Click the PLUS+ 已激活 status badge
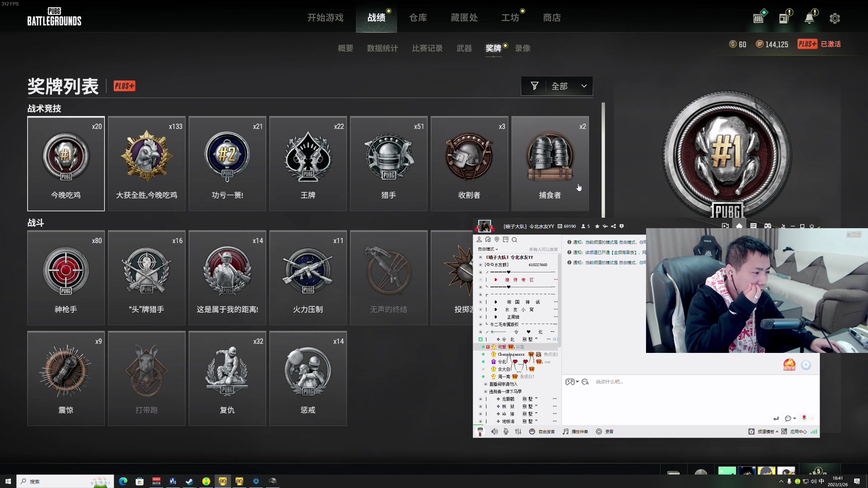This screenshot has height=488, width=868. (x=819, y=44)
